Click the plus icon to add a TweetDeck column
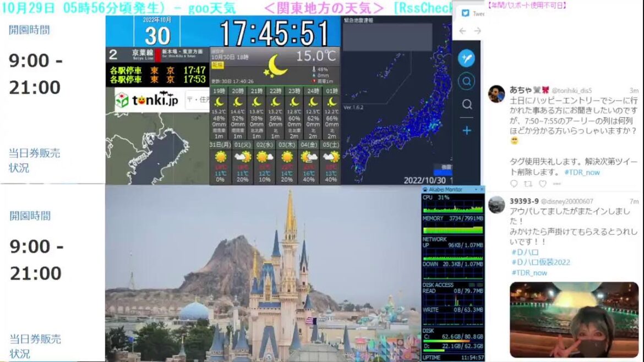The image size is (644, 362). 466,130
